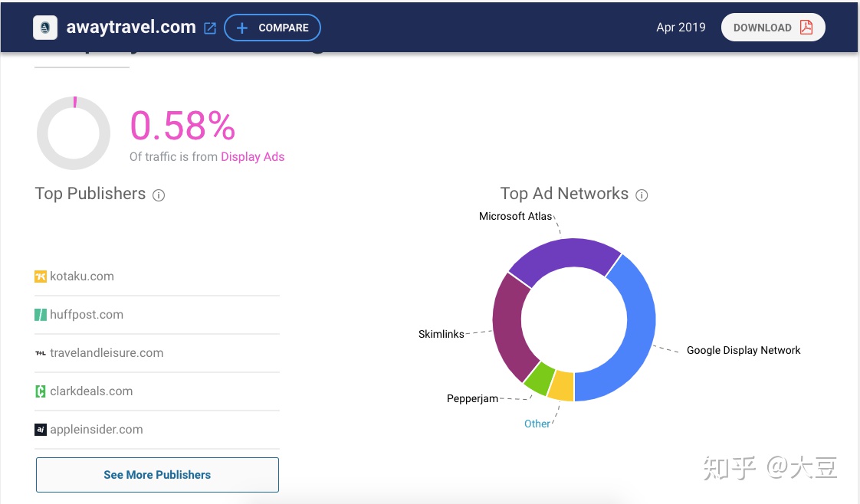Select the magenta Skimlinks chart segment

pyautogui.click(x=509, y=329)
